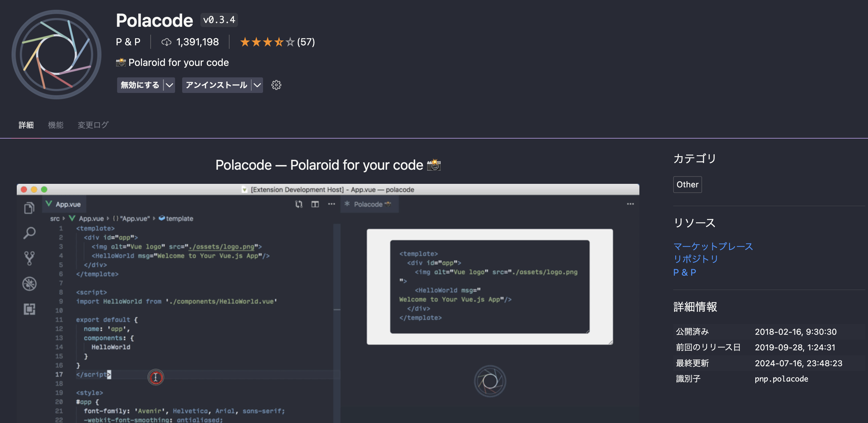Click the Source Control branch icon in preview
This screenshot has height=423, width=868.
pyautogui.click(x=29, y=258)
